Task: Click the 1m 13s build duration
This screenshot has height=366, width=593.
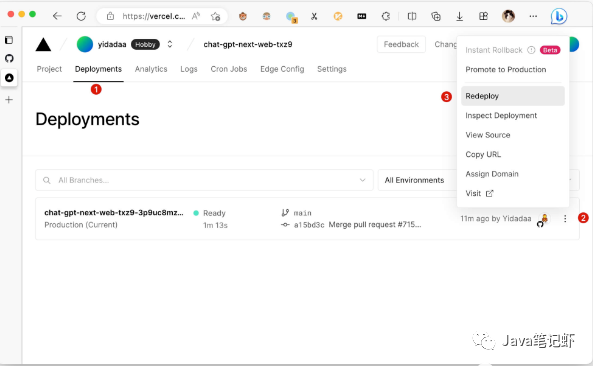Action: [215, 225]
